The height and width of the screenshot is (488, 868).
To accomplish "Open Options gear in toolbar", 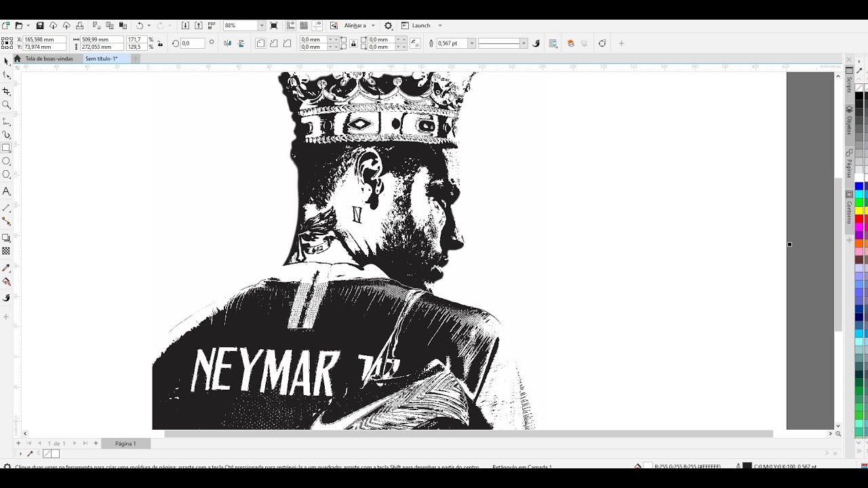I will [389, 26].
